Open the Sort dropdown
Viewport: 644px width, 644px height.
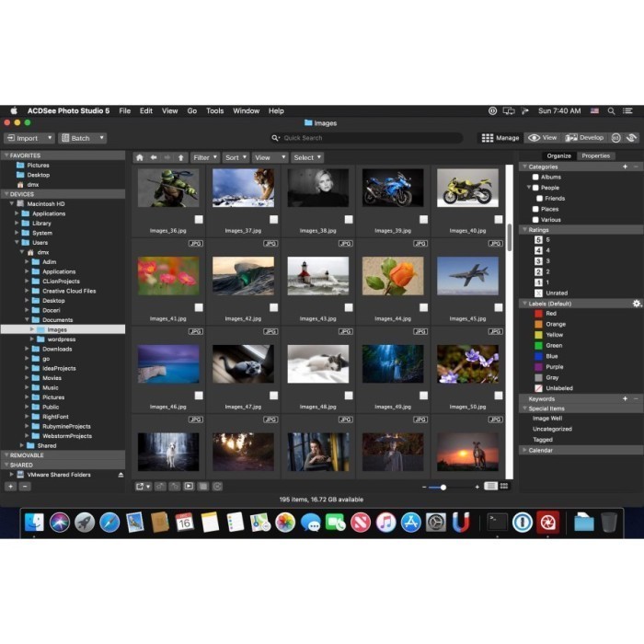tap(236, 157)
